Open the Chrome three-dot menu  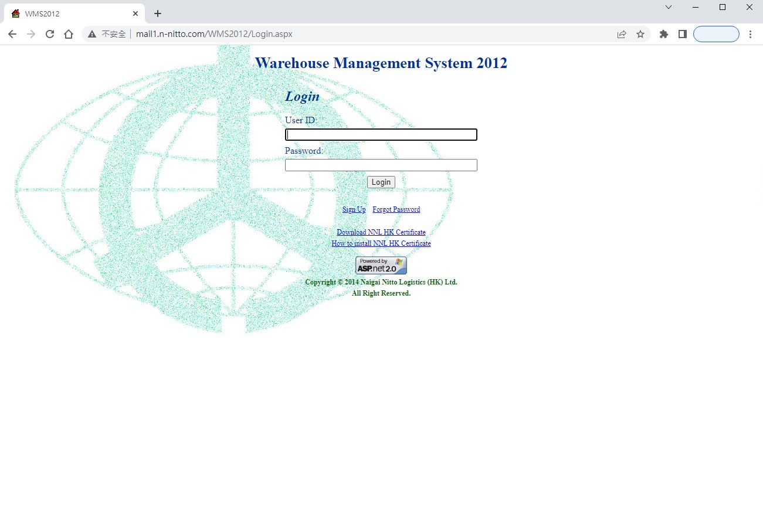(x=751, y=34)
